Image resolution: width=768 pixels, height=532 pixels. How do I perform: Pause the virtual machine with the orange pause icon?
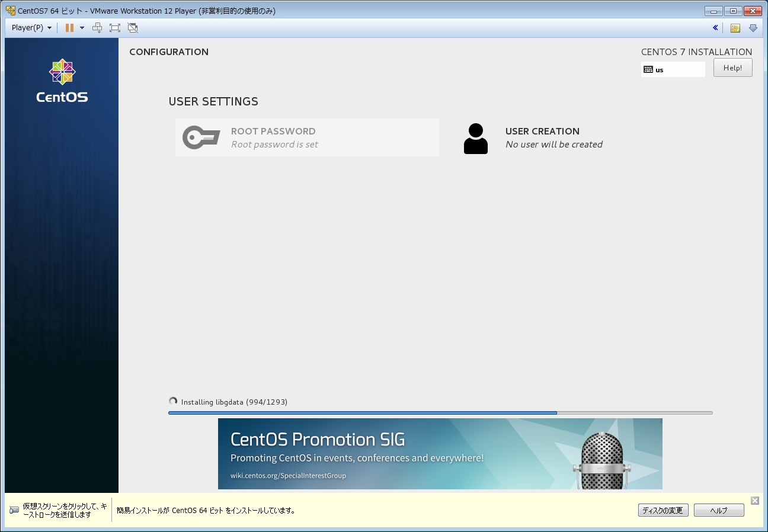69,28
